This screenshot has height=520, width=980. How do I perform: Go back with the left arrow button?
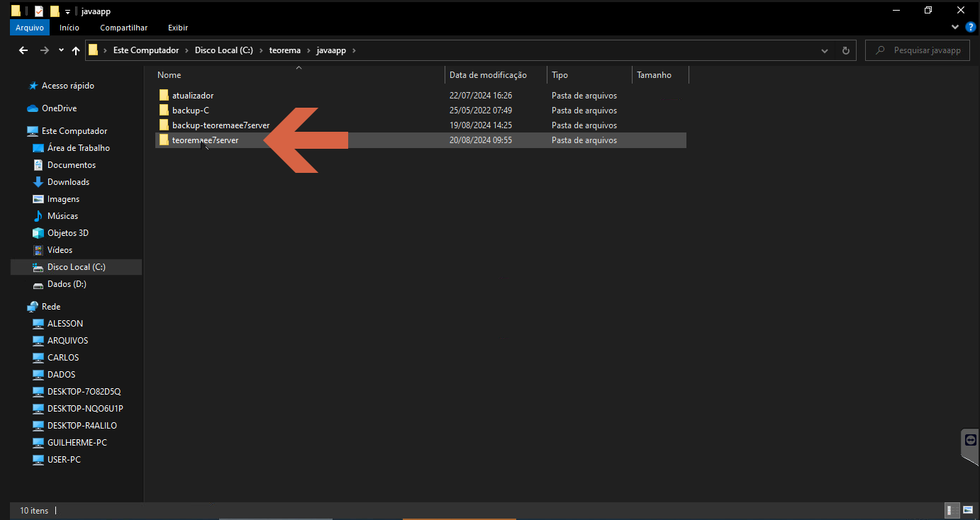(23, 50)
